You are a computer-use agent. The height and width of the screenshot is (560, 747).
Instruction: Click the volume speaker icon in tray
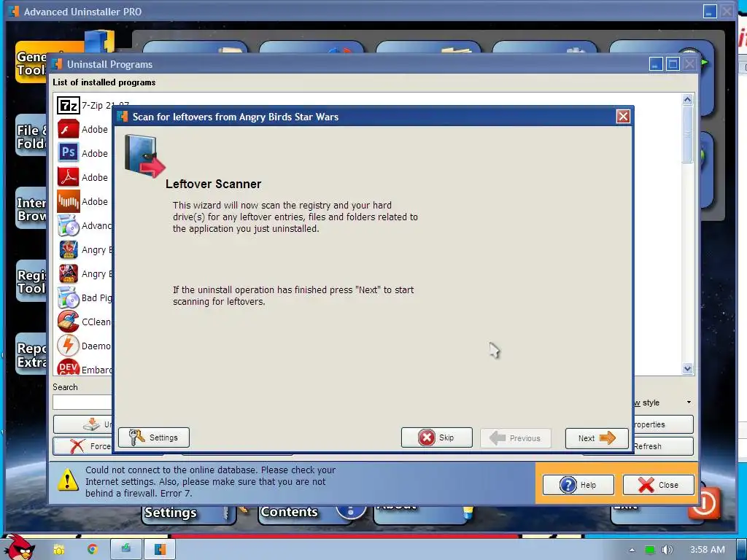pos(667,550)
